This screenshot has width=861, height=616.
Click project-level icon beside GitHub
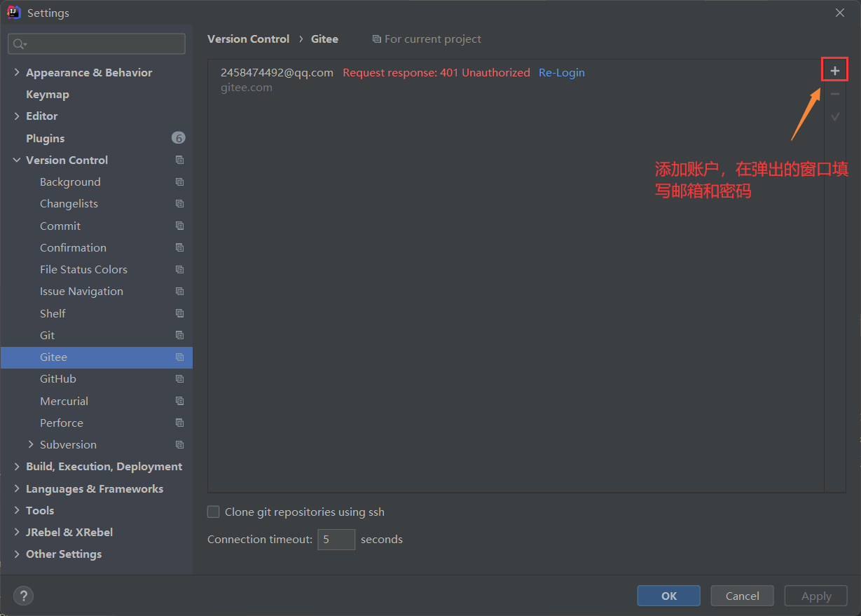pyautogui.click(x=179, y=378)
